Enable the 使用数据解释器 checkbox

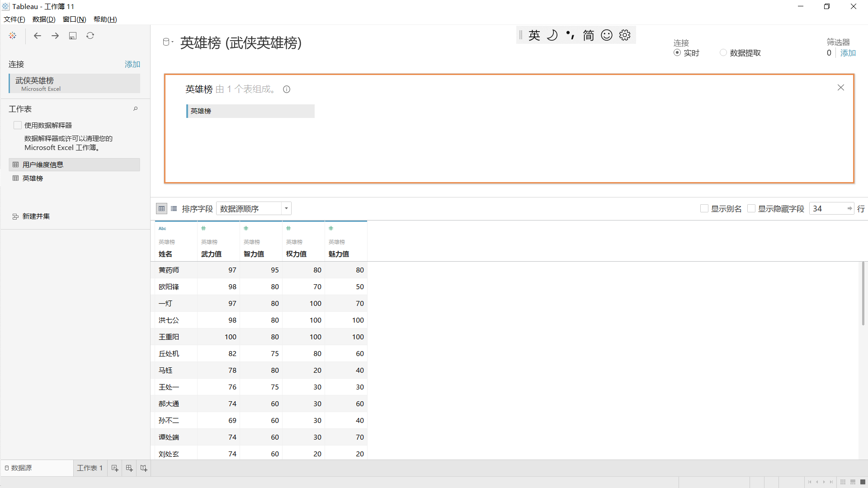[18, 125]
